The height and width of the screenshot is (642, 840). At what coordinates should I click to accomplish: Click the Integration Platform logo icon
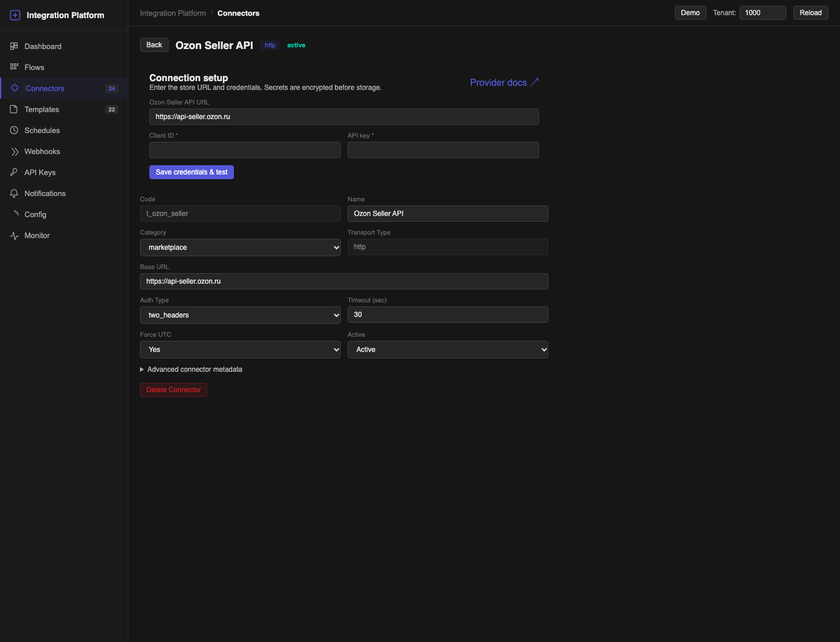pyautogui.click(x=15, y=15)
